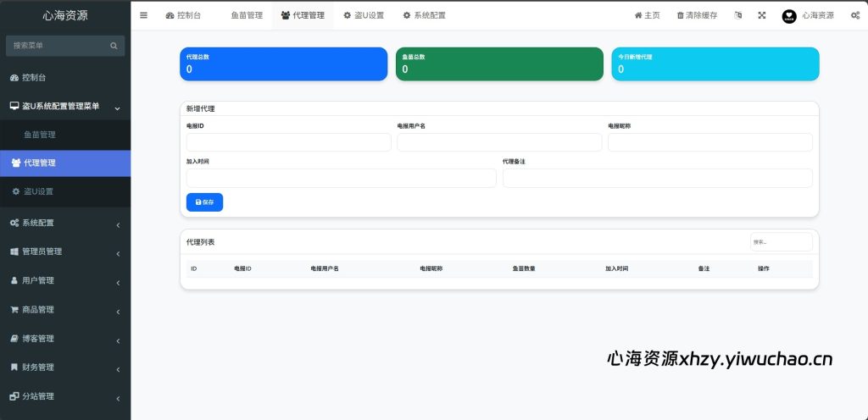Click the user icon beside 用户管理

[14, 280]
